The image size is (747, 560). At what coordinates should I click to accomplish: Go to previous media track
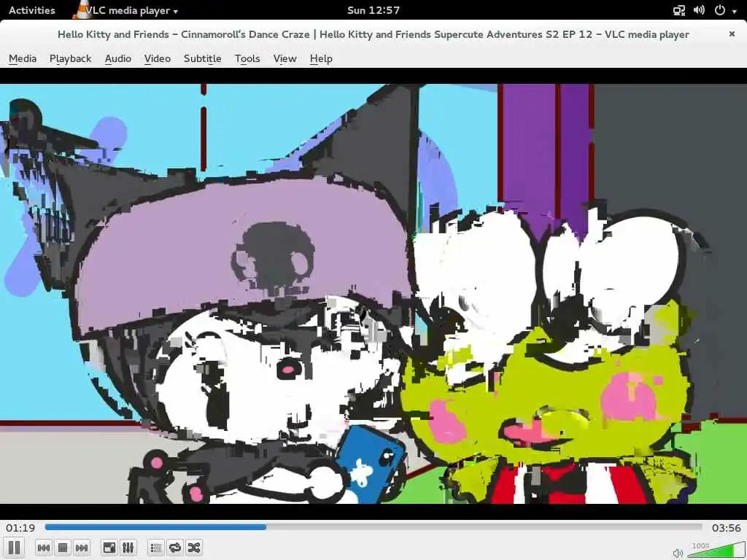[43, 548]
